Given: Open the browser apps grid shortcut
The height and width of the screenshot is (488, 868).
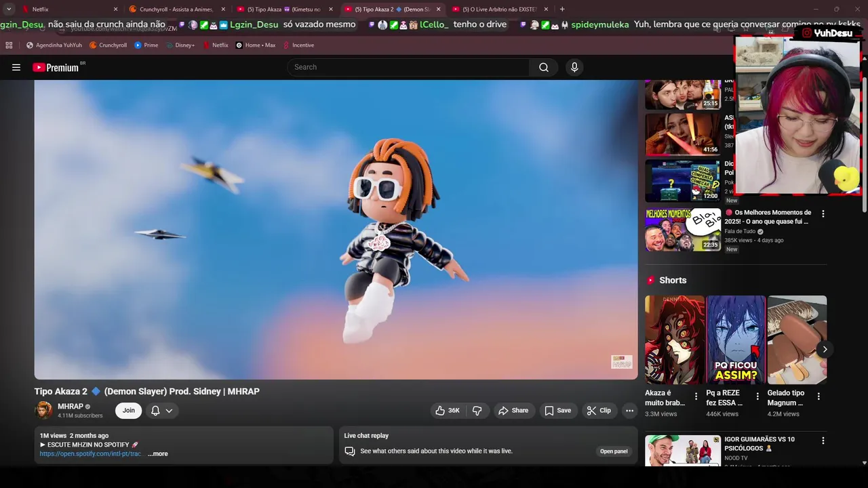Looking at the screenshot, I should point(9,45).
